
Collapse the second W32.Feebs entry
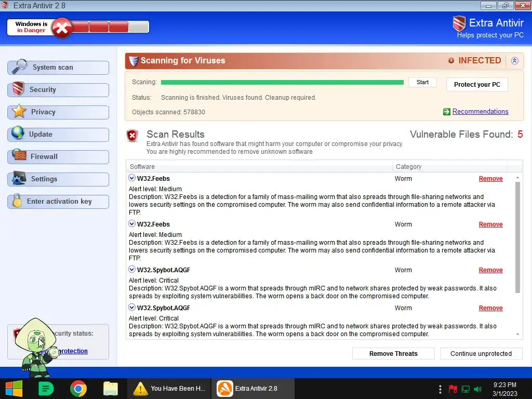pyautogui.click(x=131, y=223)
